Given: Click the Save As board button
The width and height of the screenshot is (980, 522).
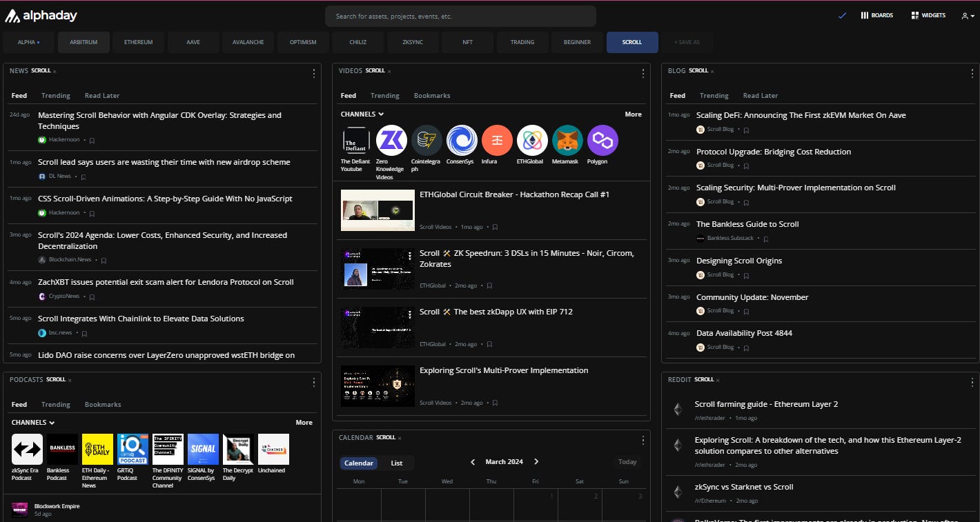Looking at the screenshot, I should [687, 42].
